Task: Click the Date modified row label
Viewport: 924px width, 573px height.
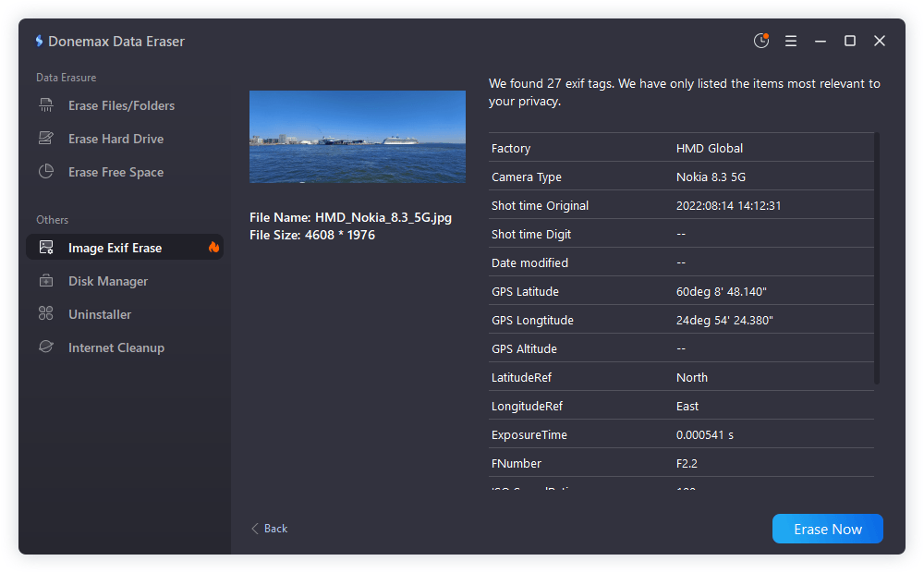Action: (x=529, y=262)
